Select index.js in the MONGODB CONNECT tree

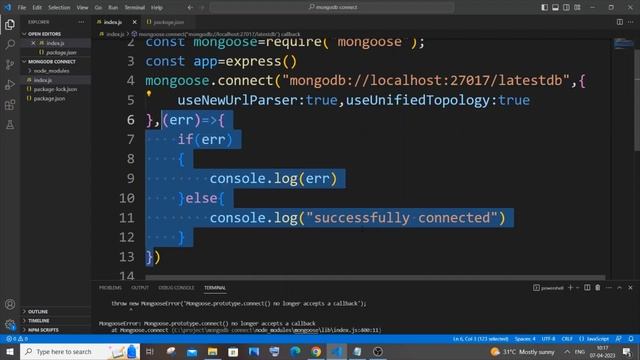tap(56, 80)
